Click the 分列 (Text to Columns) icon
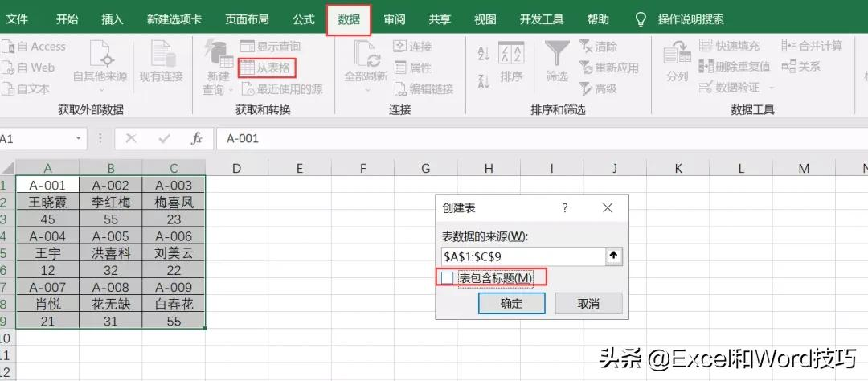 677,55
